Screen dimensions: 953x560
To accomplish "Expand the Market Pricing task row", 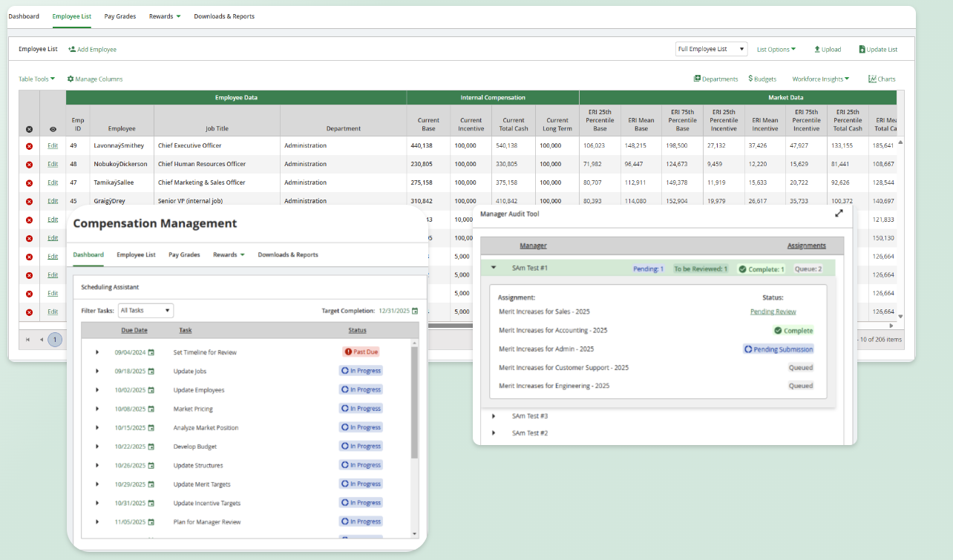I will tap(96, 409).
